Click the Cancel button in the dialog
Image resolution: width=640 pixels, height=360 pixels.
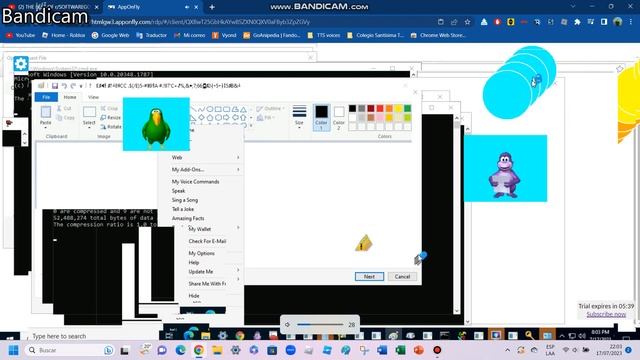(x=402, y=277)
